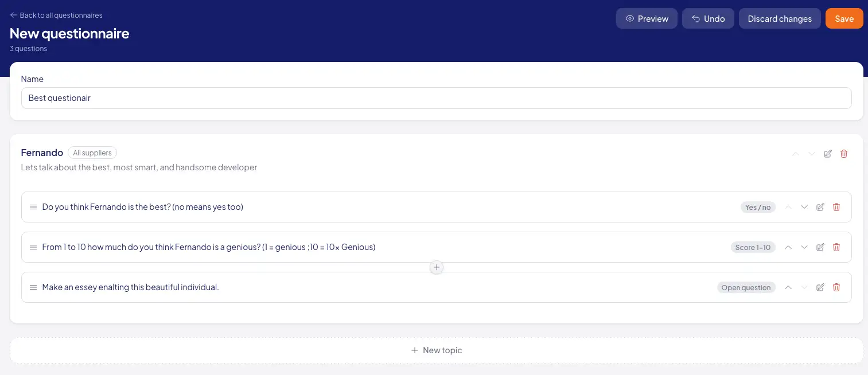Insert a question using the plus circle
Screen dimensions: 868x375
(437, 267)
